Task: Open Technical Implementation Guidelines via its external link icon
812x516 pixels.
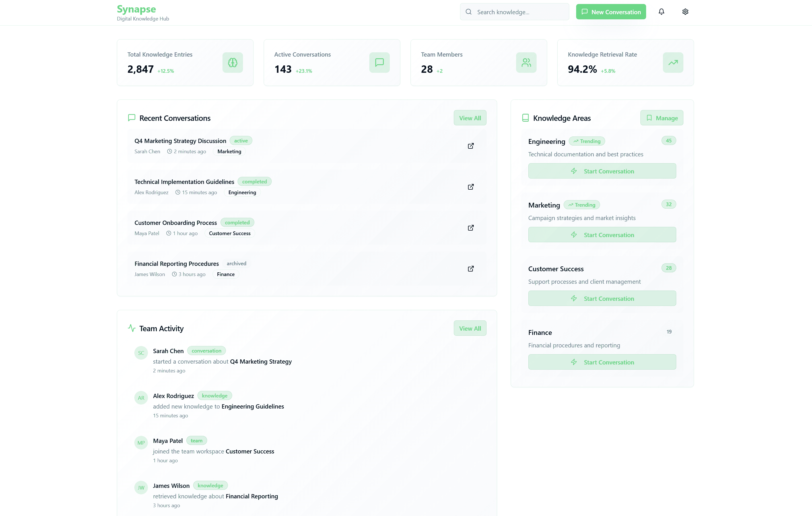Action: tap(470, 187)
